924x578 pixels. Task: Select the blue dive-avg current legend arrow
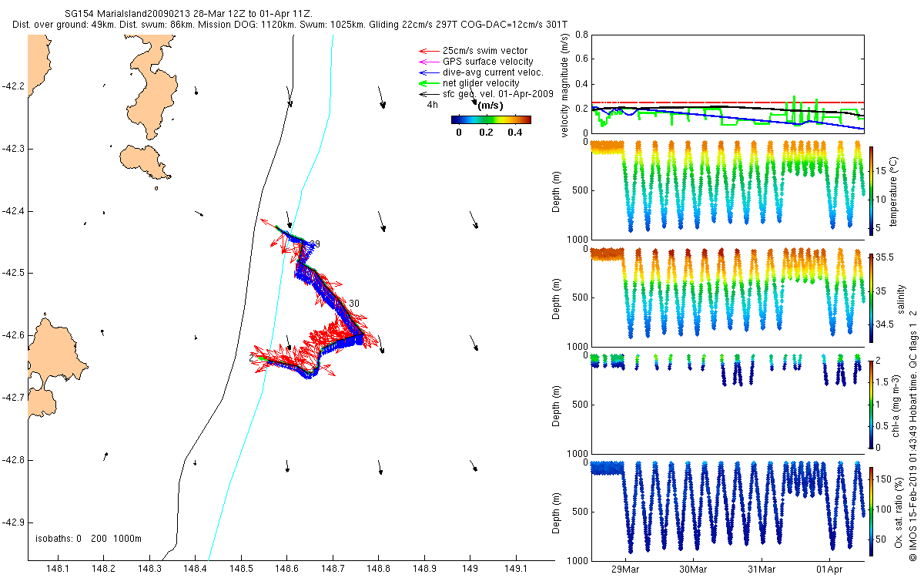pyautogui.click(x=427, y=72)
